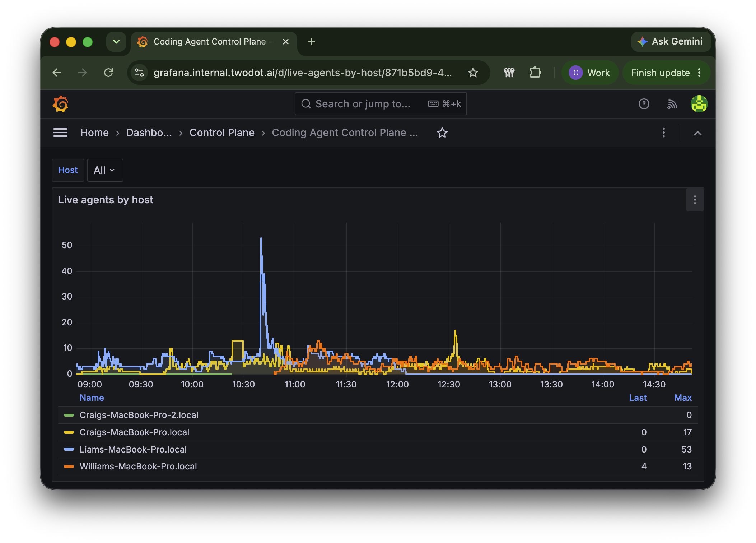Toggle Craigs-MacBook-Pro.local series
The width and height of the screenshot is (756, 543).
(x=134, y=432)
